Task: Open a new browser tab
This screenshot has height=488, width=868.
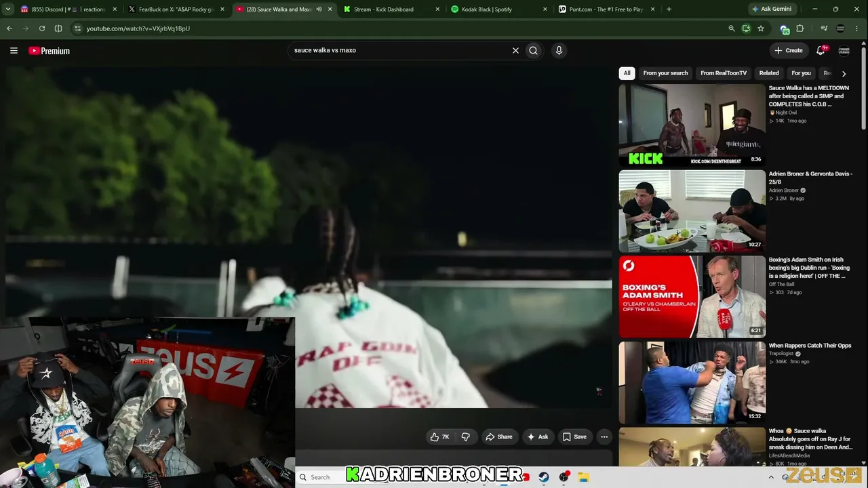Action: (669, 9)
